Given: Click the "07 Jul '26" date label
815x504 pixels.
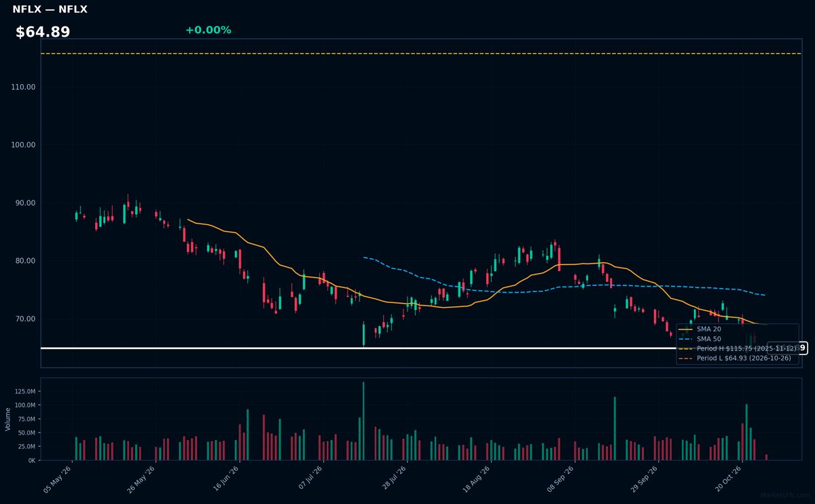Looking at the screenshot, I should pyautogui.click(x=309, y=480).
